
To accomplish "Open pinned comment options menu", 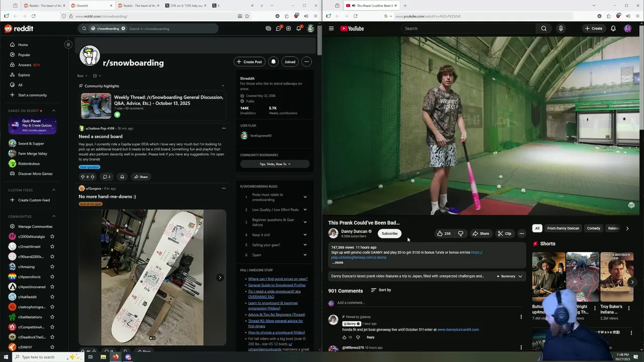I will tap(521, 317).
